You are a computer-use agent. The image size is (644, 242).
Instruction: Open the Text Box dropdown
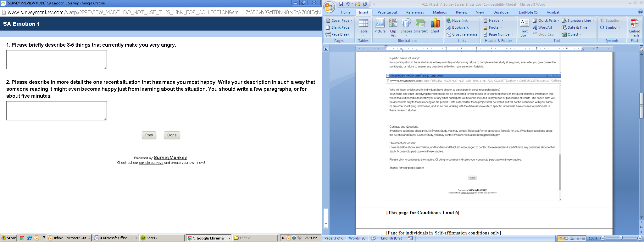pyautogui.click(x=525, y=28)
